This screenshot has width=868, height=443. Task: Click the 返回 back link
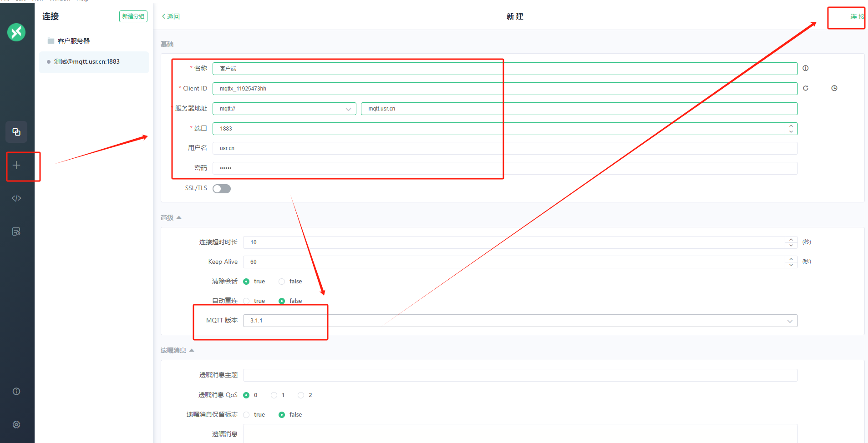[171, 16]
